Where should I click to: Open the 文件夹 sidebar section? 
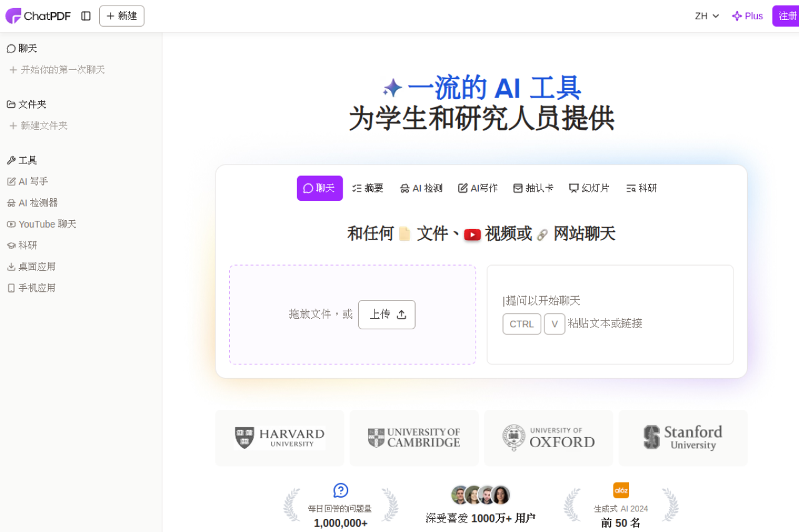tap(27, 104)
